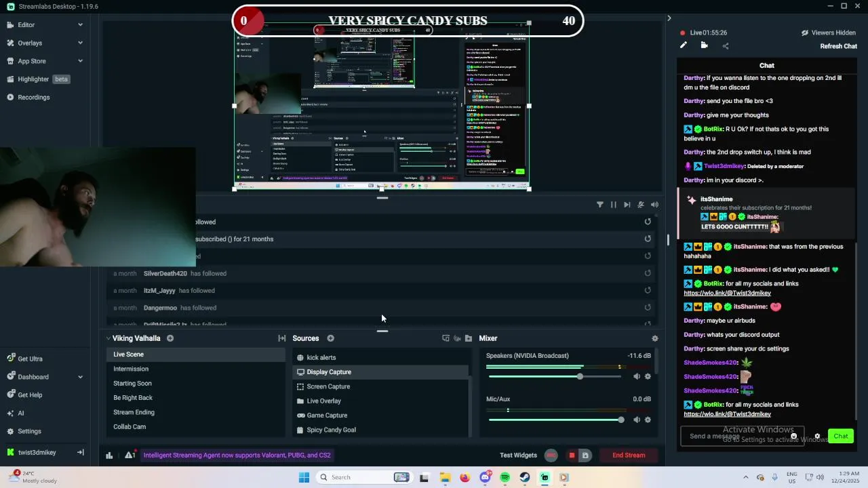868x488 pixels.
Task: Toggle Viewers Hidden count
Action: [x=829, y=33]
